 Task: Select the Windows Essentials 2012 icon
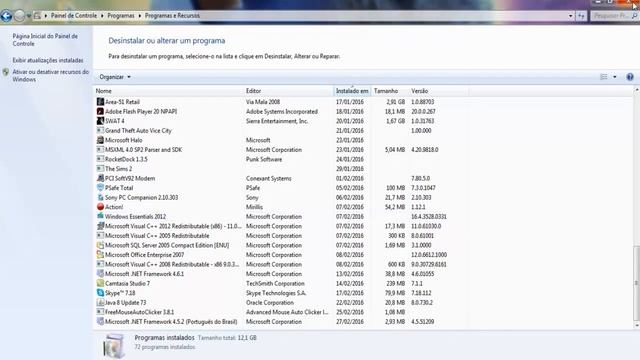(100, 216)
